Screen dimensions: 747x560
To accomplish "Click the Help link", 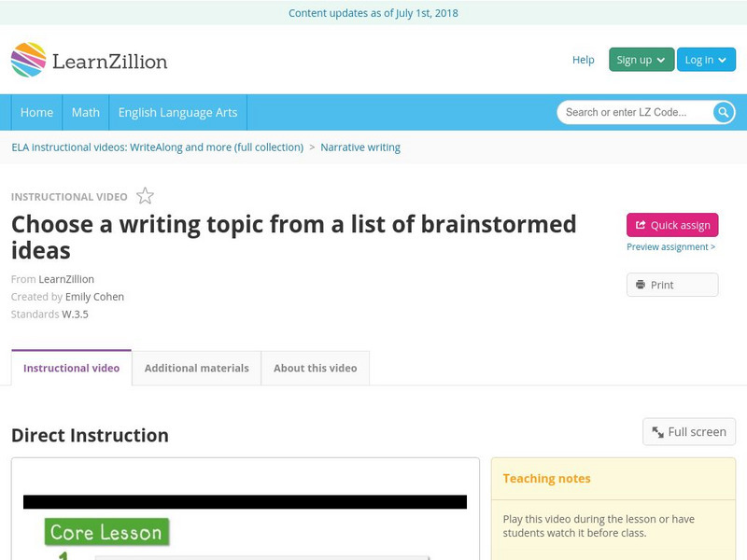I will pos(583,59).
